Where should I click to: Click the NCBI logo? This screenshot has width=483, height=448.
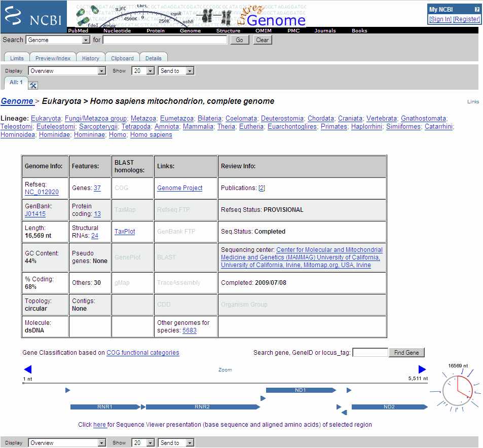[x=33, y=17]
